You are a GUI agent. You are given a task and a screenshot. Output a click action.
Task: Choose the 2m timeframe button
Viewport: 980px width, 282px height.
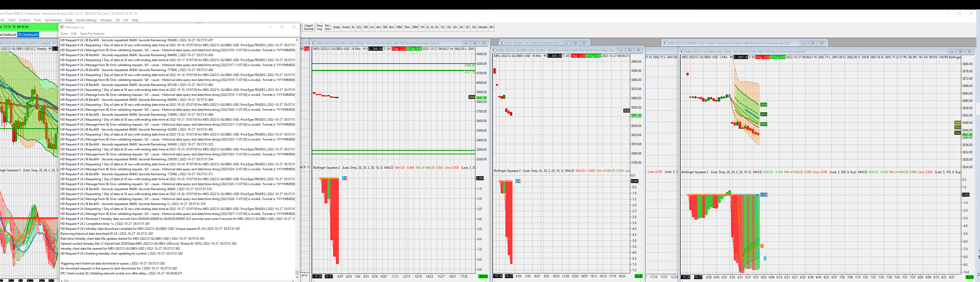[372, 27]
